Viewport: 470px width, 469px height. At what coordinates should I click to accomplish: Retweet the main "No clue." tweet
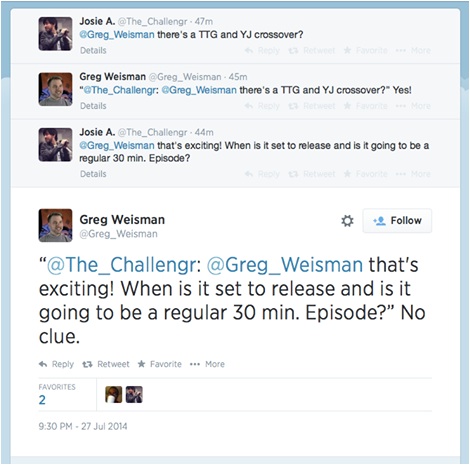pos(106,364)
